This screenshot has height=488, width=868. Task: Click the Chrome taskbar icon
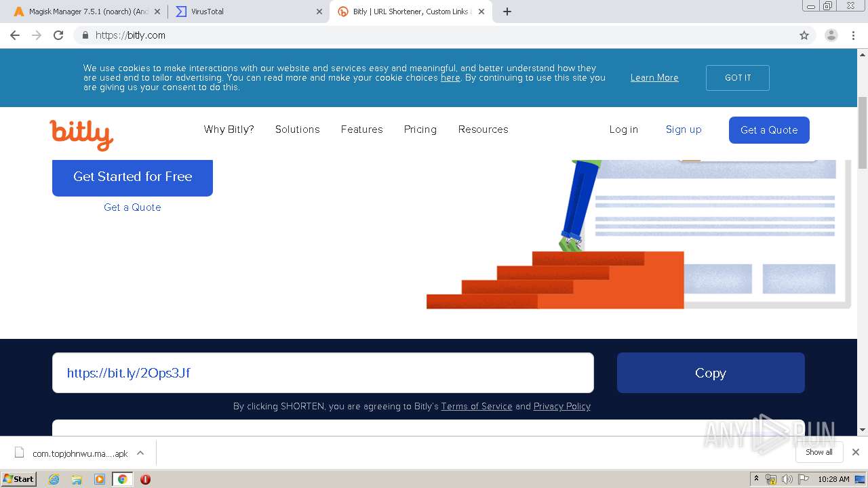(122, 479)
